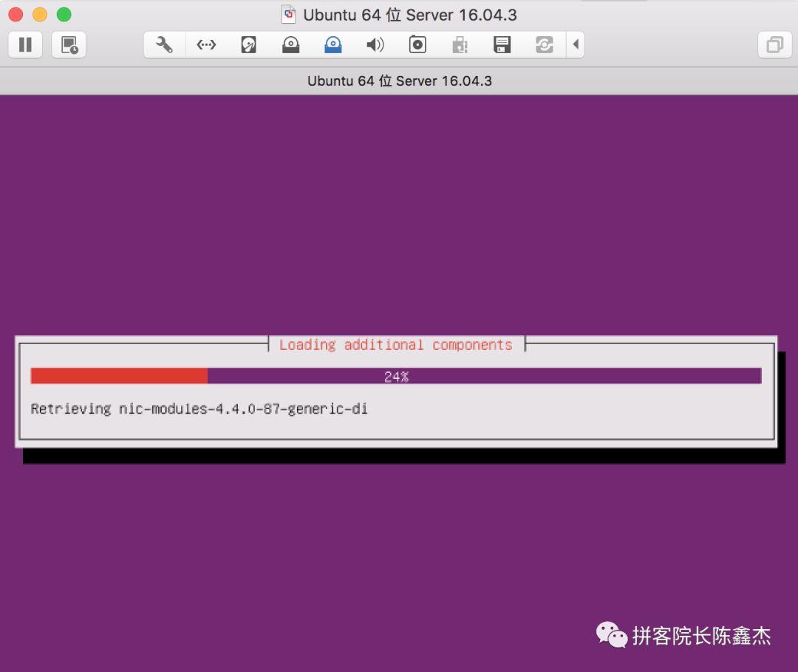This screenshot has height=672, width=798.
Task: Open the Snapshots icon next to pause
Action: [69, 44]
